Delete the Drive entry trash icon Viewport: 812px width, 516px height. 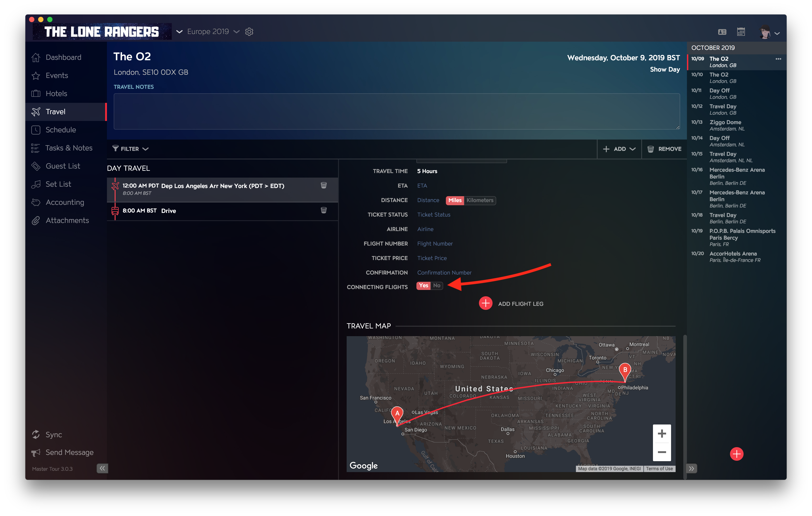point(324,210)
